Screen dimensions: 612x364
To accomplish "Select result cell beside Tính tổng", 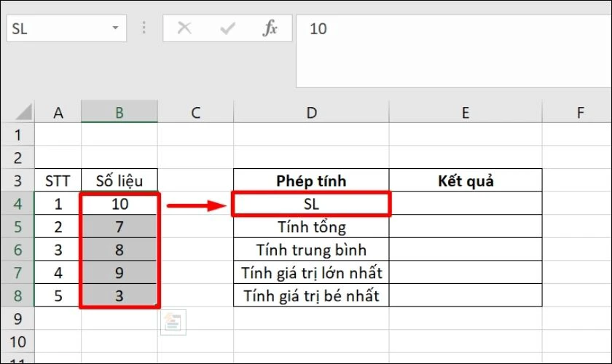I will pos(466,226).
